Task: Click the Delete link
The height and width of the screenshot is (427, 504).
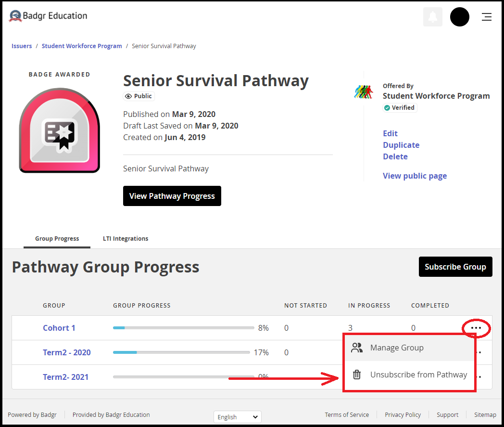Action: [395, 157]
